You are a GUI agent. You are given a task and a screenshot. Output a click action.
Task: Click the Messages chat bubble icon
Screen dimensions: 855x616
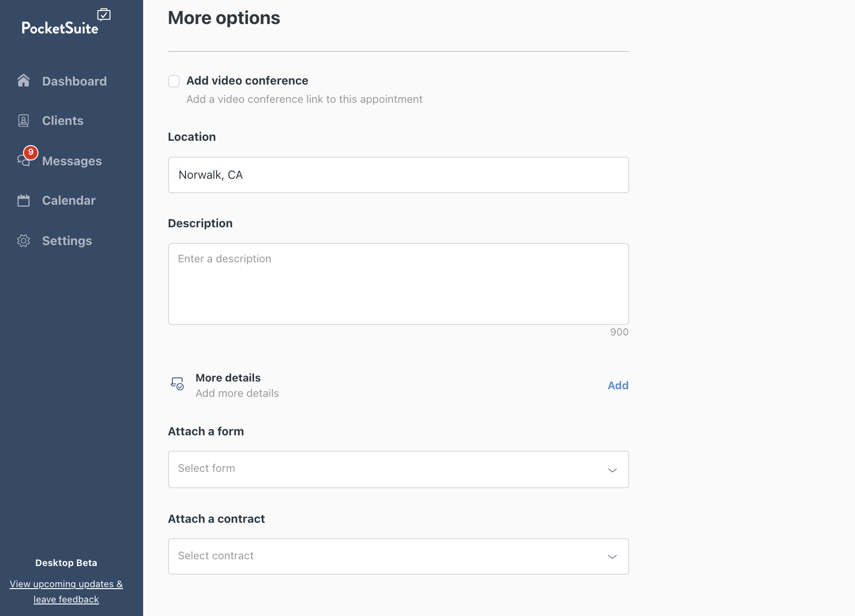click(24, 160)
